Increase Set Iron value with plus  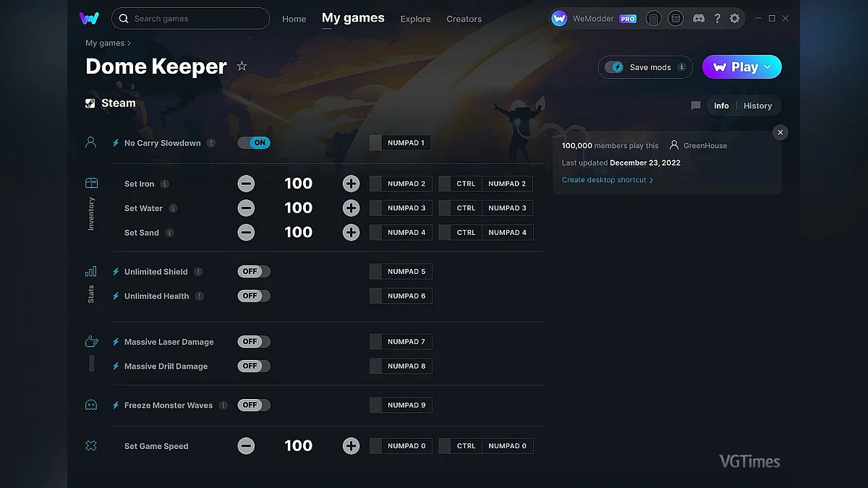click(351, 184)
